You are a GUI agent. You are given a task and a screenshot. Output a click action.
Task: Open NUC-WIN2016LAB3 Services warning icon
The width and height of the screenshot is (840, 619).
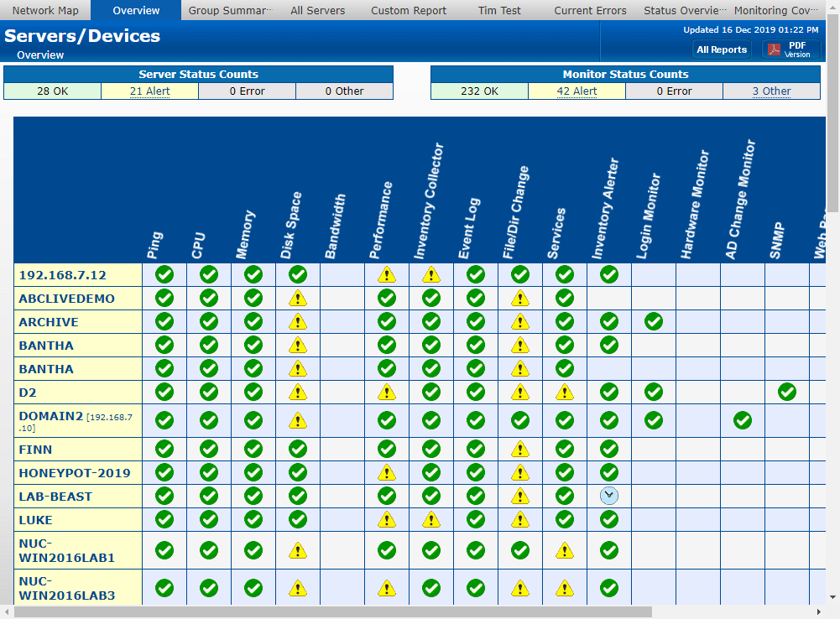[x=564, y=589]
